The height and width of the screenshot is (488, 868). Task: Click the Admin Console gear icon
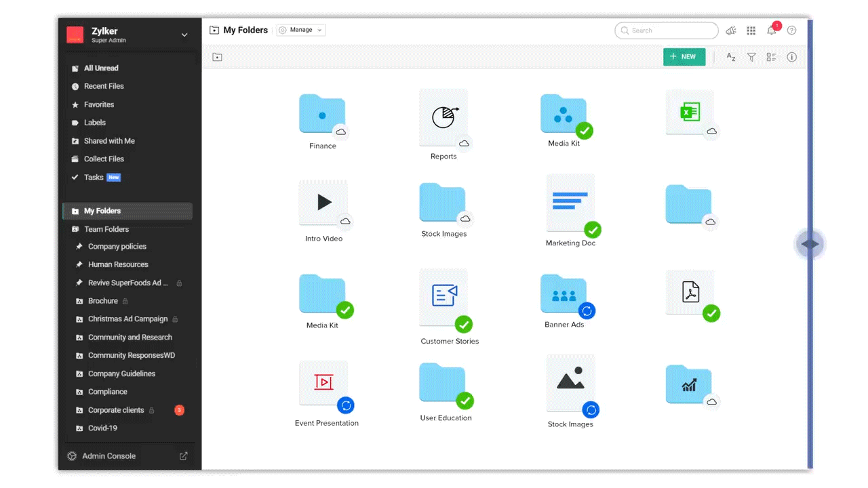[x=71, y=455]
